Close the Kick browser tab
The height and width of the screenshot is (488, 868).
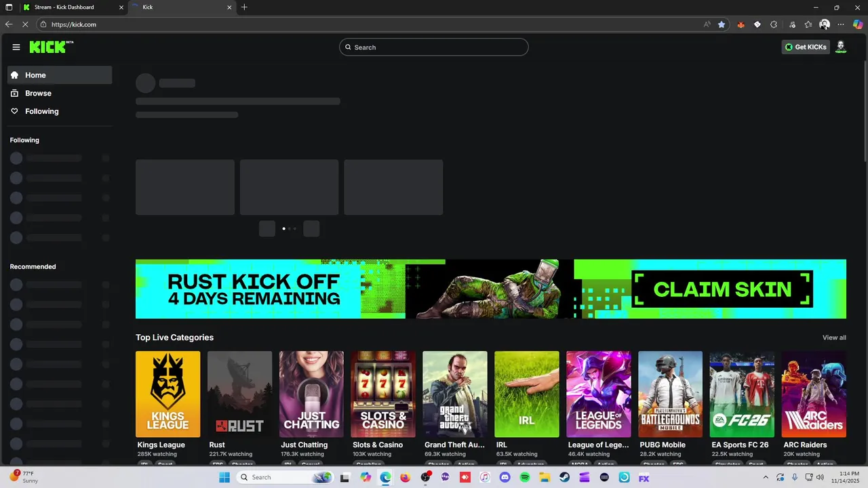229,7
